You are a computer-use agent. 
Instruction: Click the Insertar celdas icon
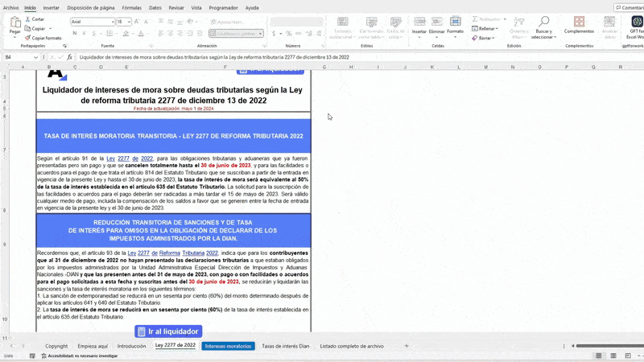(419, 22)
